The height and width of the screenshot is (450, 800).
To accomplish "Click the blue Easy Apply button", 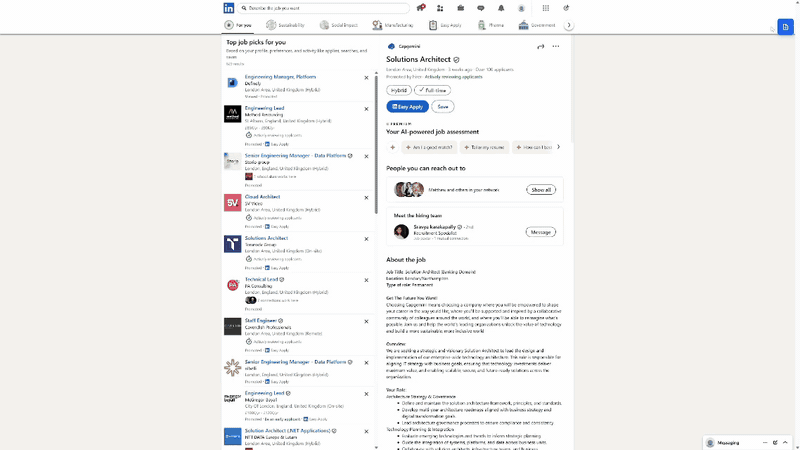I will click(408, 106).
